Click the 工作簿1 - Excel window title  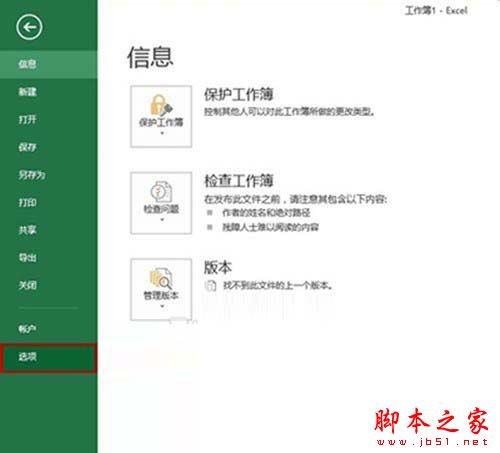[436, 11]
